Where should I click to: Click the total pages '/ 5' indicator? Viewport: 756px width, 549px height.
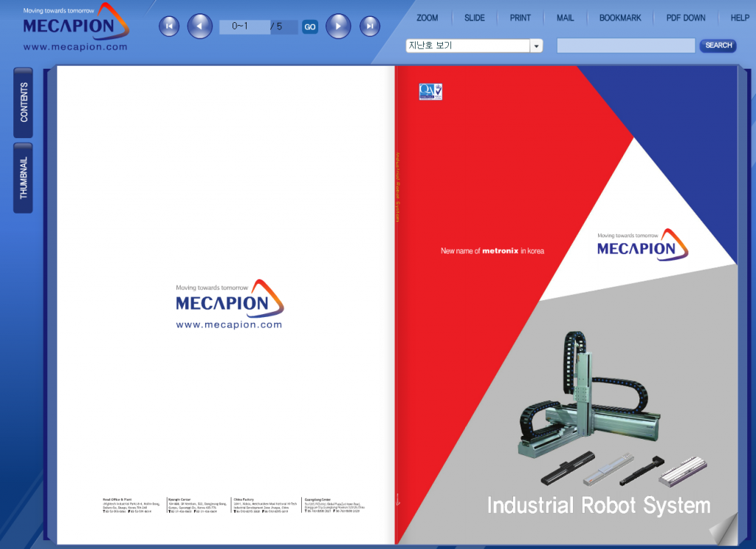[277, 27]
